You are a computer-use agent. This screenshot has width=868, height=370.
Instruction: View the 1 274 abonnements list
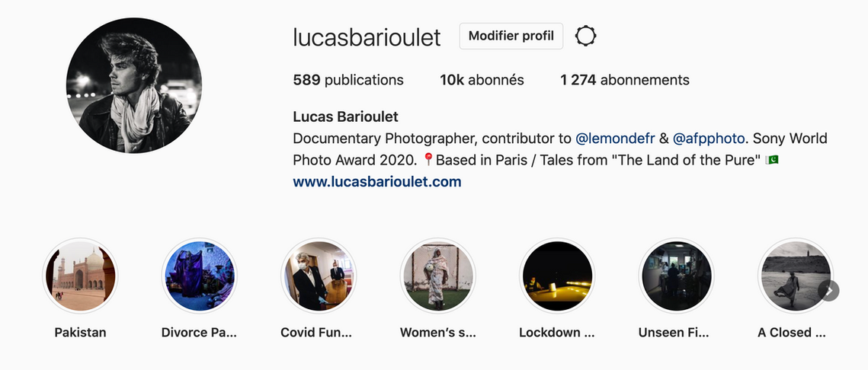[624, 80]
